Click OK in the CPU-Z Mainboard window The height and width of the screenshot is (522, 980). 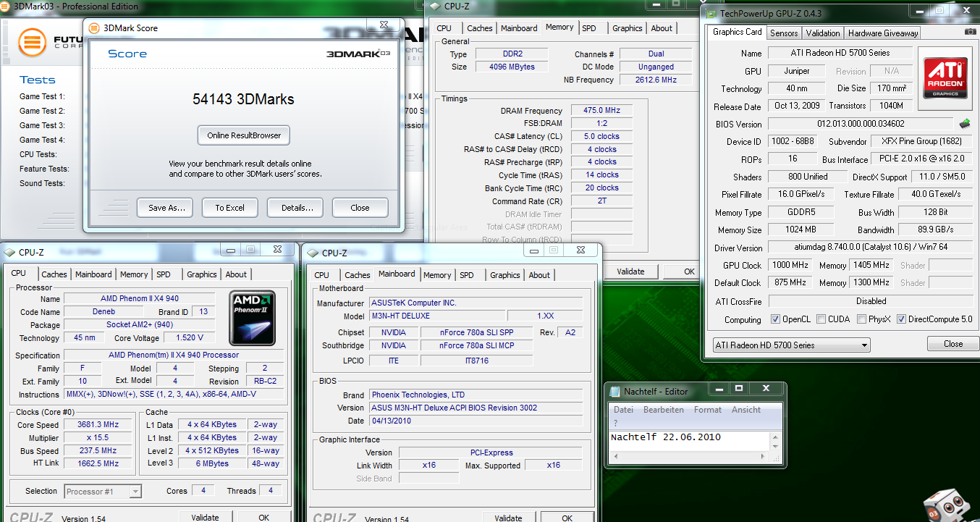[567, 518]
